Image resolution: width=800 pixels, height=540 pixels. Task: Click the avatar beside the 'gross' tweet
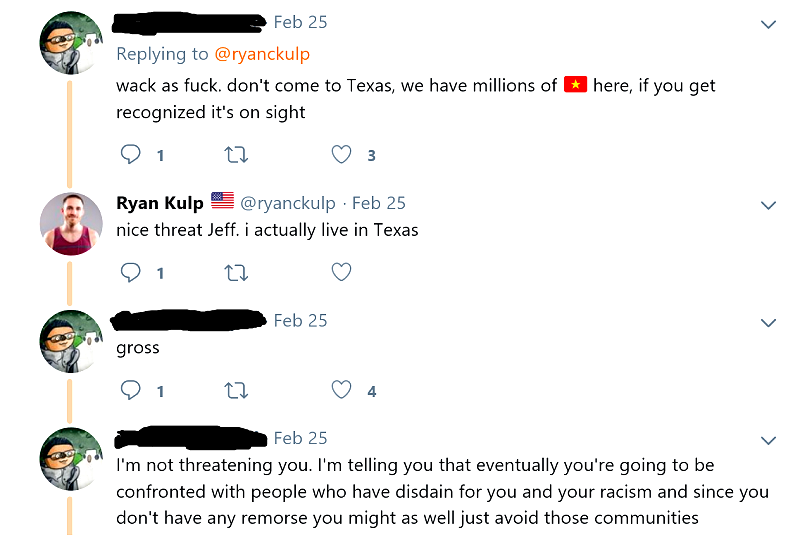[x=71, y=342]
